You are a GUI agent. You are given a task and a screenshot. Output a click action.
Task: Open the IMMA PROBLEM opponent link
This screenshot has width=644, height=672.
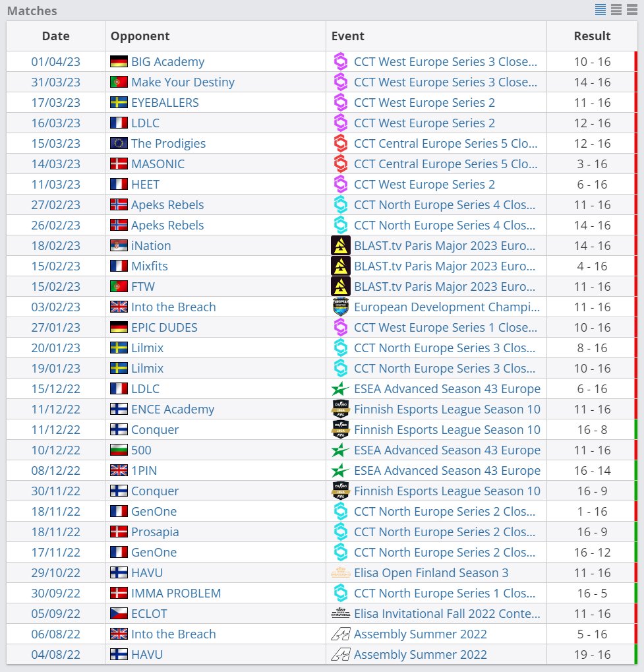click(x=176, y=593)
